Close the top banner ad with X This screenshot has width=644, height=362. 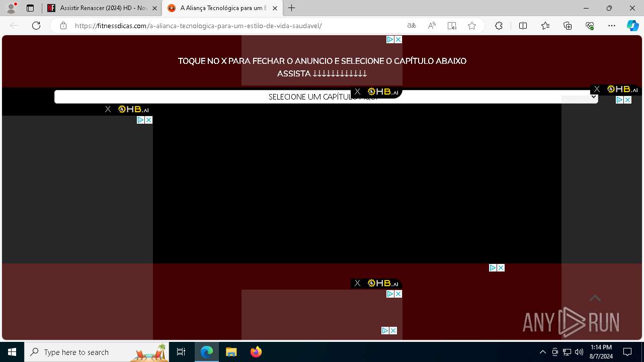click(398, 39)
